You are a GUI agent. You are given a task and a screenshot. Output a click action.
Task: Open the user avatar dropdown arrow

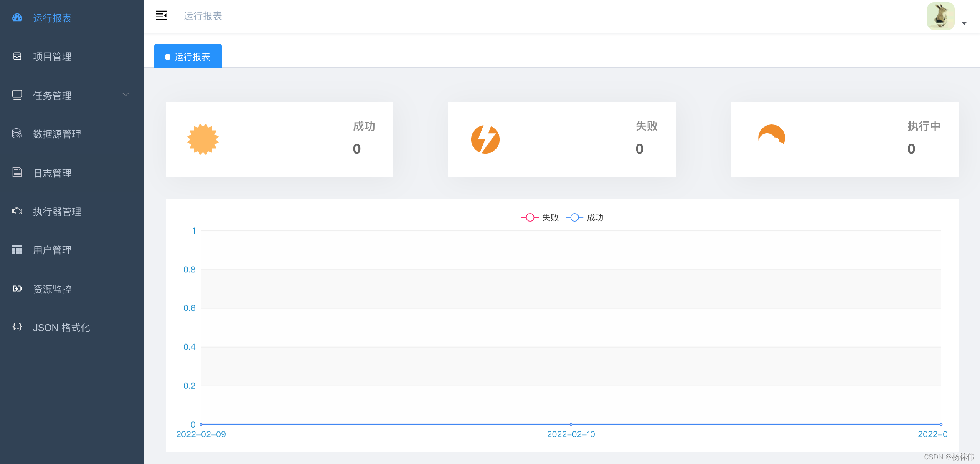964,23
